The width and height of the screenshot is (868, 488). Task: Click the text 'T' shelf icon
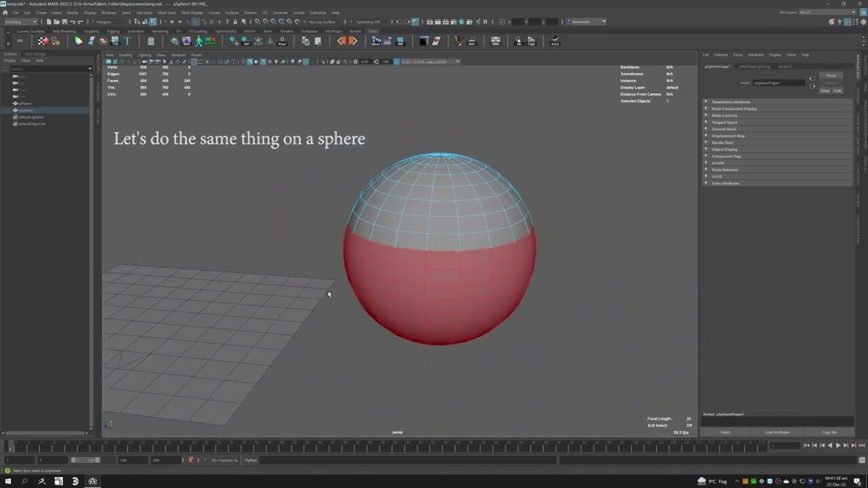[x=127, y=41]
